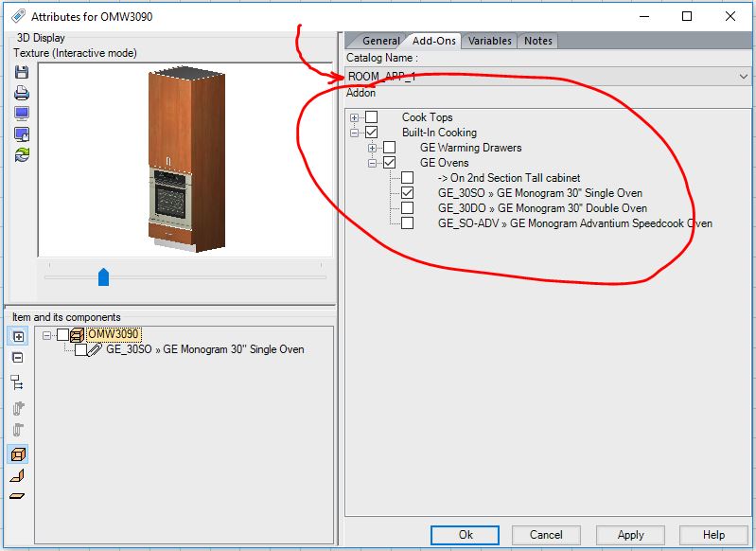
Task: Click the Built-In Cooking label
Action: coord(439,133)
